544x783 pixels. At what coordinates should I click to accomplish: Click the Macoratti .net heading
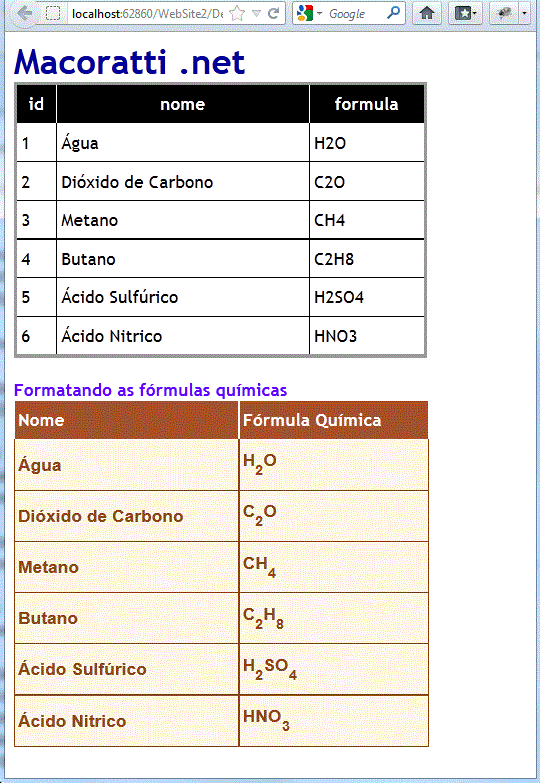(x=130, y=62)
